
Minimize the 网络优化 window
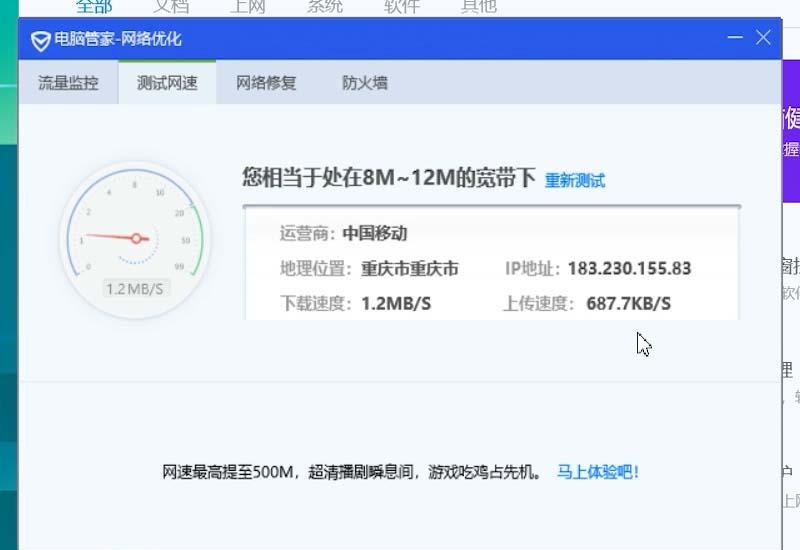tap(735, 37)
